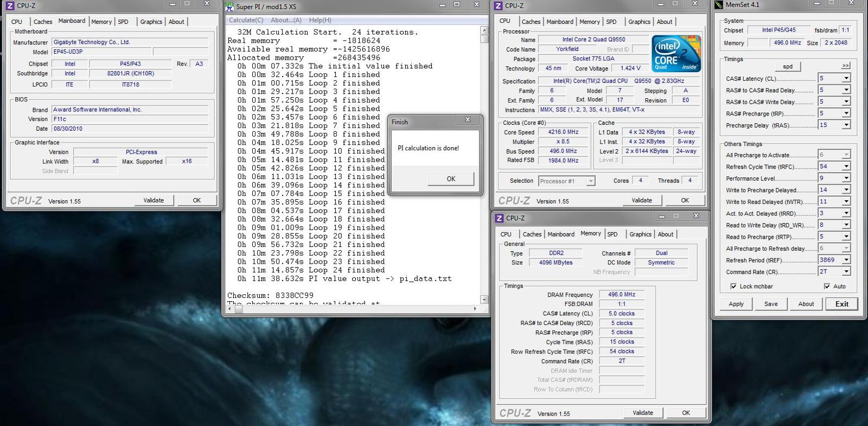Click the Core Voltage 1.424 V field
This screenshot has height=426, width=868.
coord(630,68)
